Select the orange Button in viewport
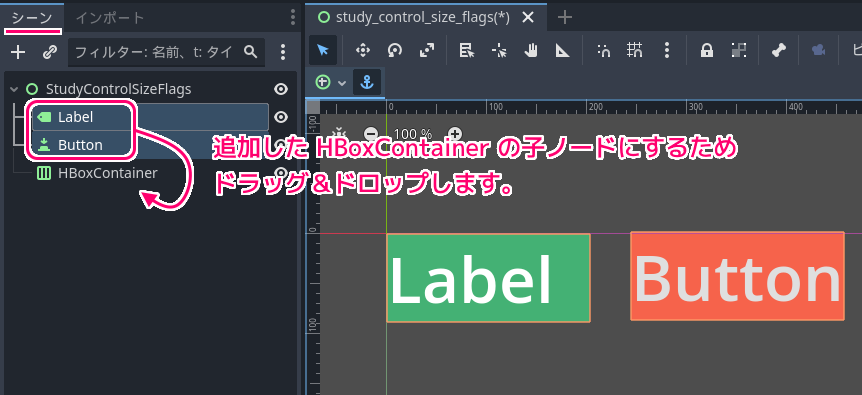 point(737,276)
